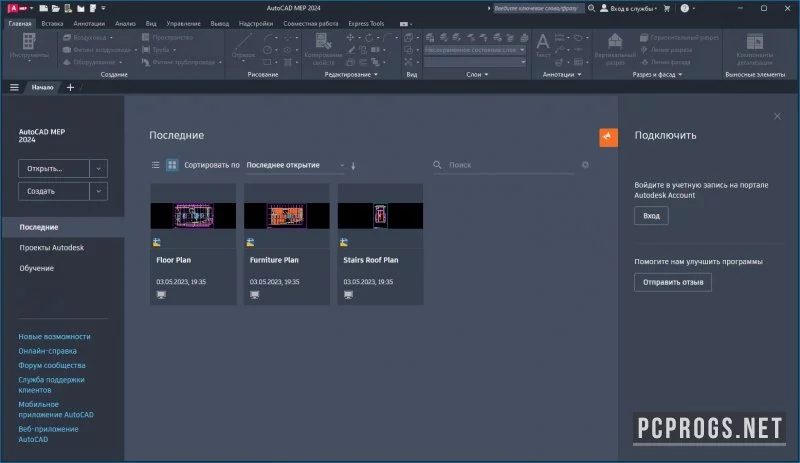
Task: Expand the Слои panel arrow
Action: coord(487,75)
